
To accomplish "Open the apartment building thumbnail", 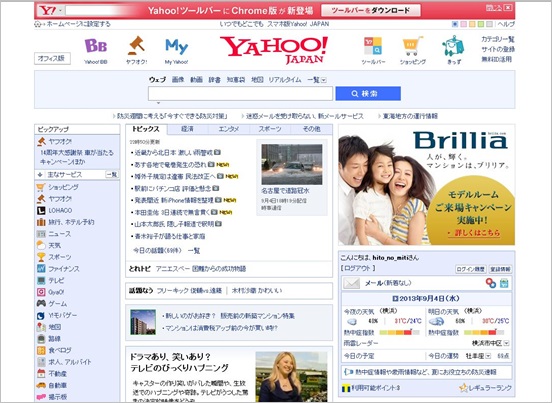I will point(143,322).
